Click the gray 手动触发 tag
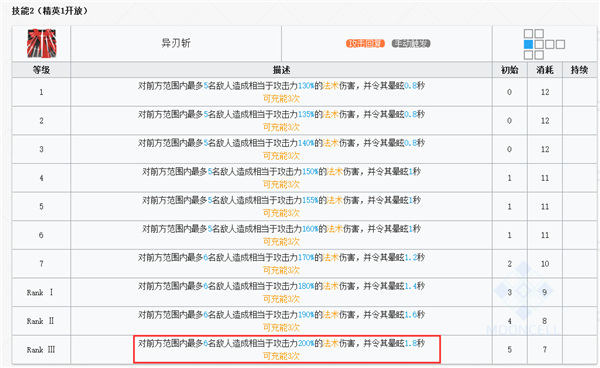The height and width of the screenshot is (368, 600). coord(411,44)
